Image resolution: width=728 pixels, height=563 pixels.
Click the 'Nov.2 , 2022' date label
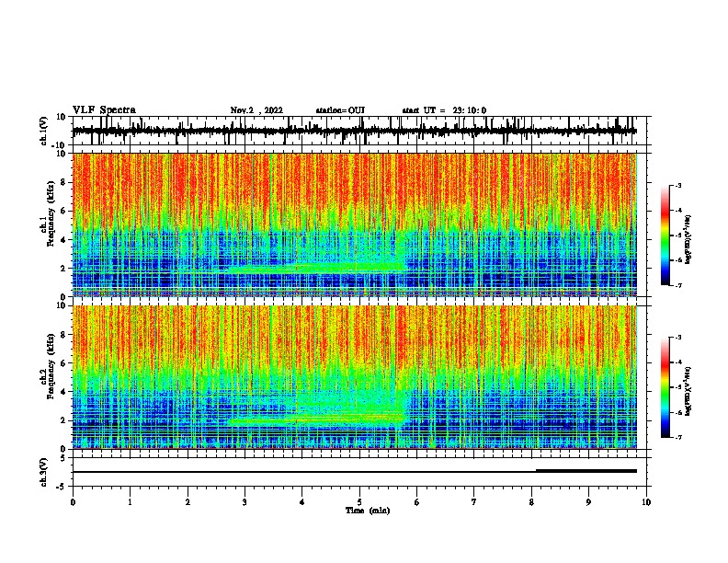pos(256,110)
